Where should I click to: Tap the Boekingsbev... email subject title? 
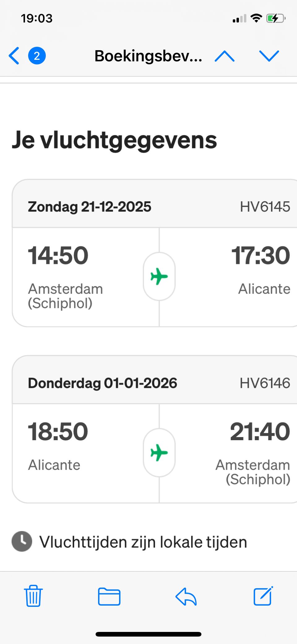point(148,56)
